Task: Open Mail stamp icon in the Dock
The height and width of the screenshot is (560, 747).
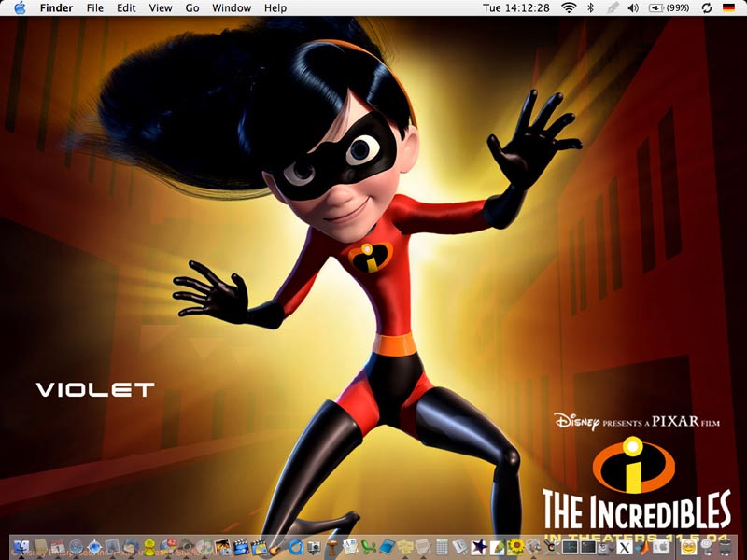Action: click(x=112, y=547)
